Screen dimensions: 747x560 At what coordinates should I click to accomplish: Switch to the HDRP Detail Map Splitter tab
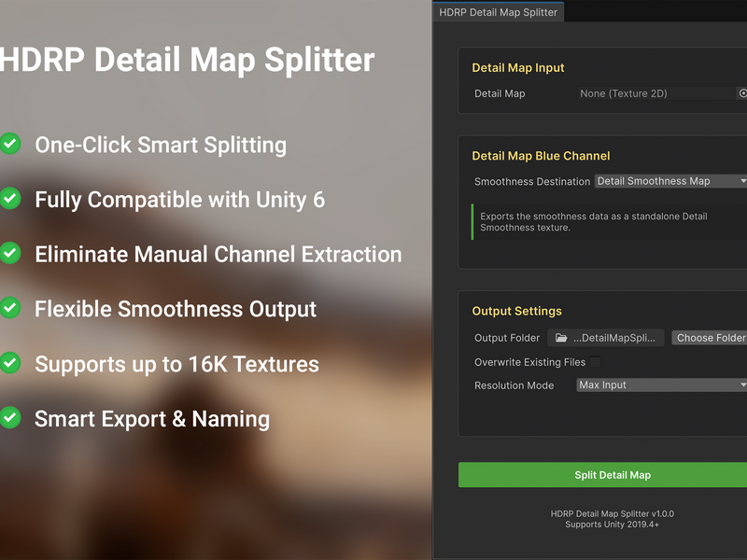498,12
